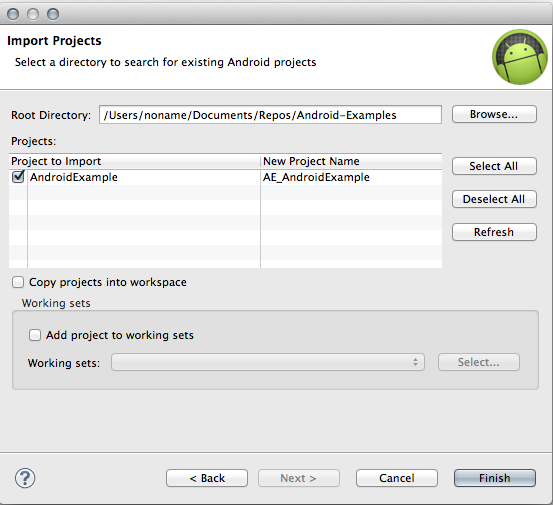Open the Working sets combo box
This screenshot has height=505, width=553.
268,362
